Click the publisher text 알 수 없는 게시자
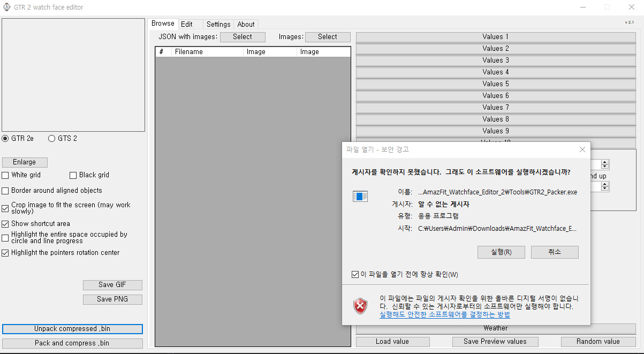The height and width of the screenshot is (354, 644). tap(444, 204)
